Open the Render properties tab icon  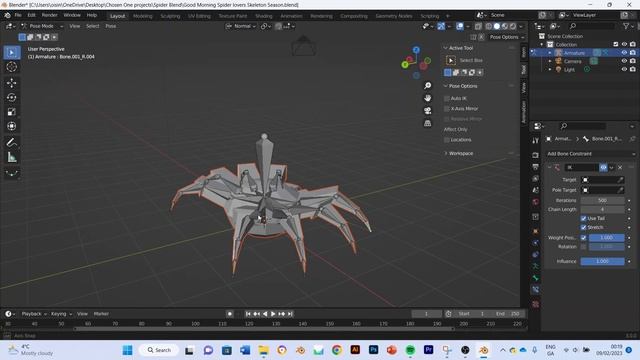click(x=535, y=155)
